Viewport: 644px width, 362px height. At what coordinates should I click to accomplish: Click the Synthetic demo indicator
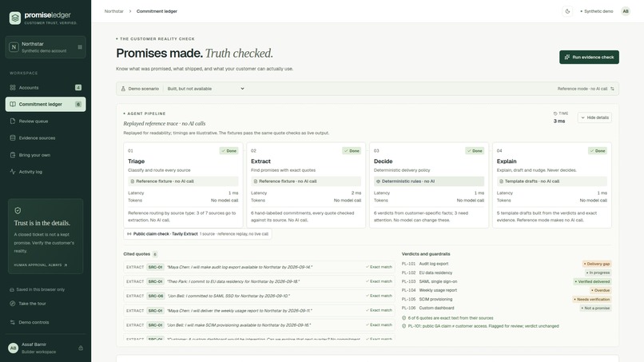pos(596,11)
